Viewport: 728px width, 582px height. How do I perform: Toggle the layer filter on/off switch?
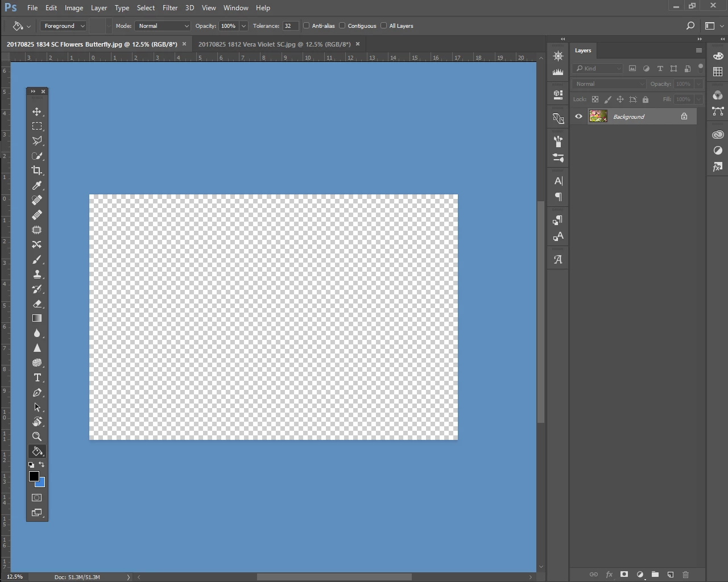(x=701, y=67)
